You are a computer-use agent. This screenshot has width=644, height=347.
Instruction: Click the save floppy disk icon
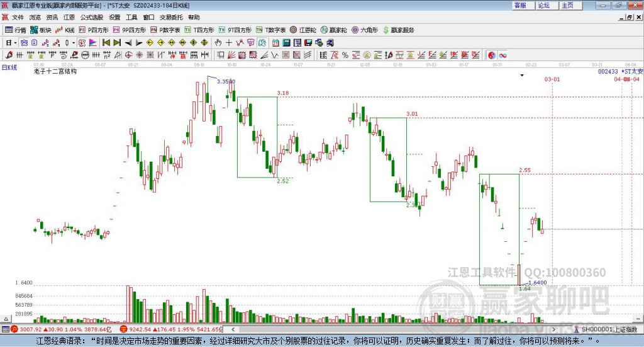[308, 43]
